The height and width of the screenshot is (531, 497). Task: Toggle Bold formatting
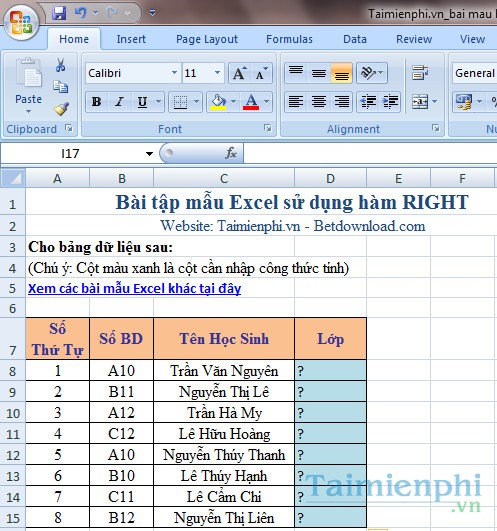(96, 102)
